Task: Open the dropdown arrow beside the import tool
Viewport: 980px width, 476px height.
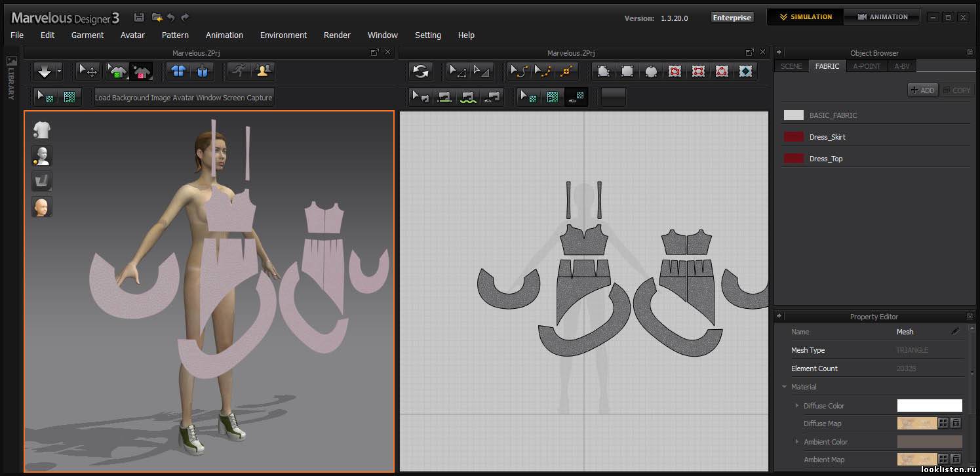Action: (59, 71)
